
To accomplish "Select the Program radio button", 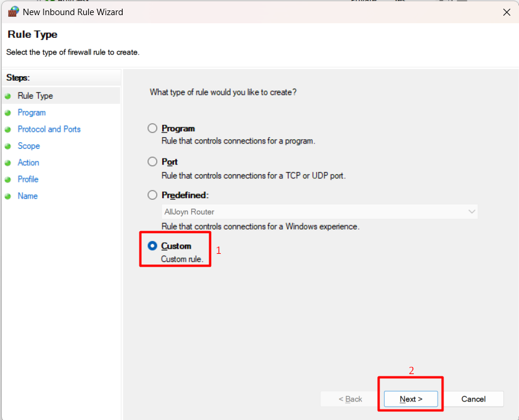I will pos(152,128).
